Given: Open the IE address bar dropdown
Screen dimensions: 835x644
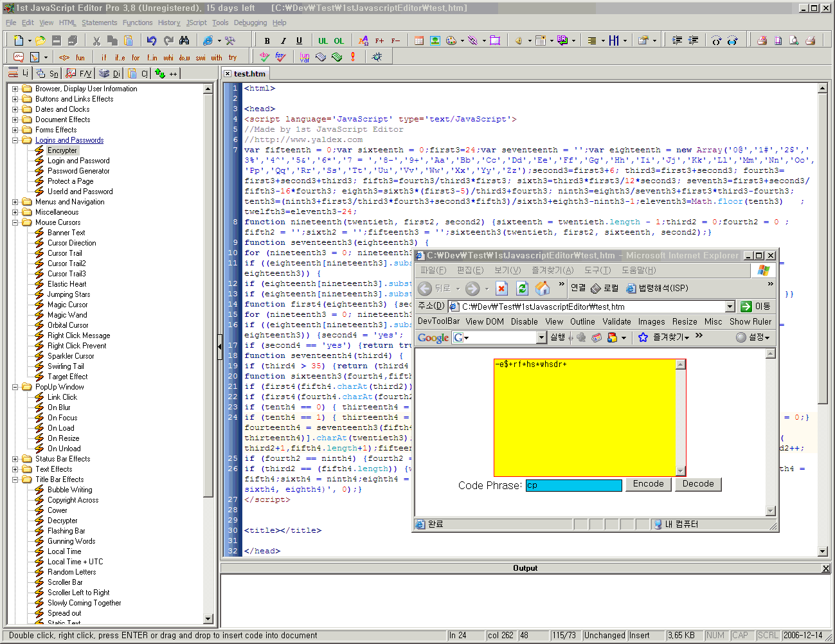Looking at the screenshot, I should 730,307.
